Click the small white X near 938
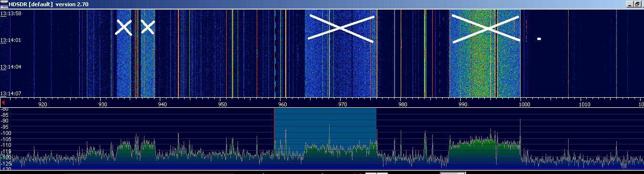 148,27
